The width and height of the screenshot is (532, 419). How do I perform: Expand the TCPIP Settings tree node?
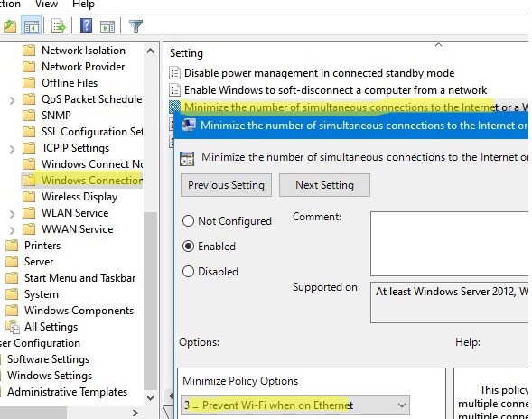tap(13, 149)
